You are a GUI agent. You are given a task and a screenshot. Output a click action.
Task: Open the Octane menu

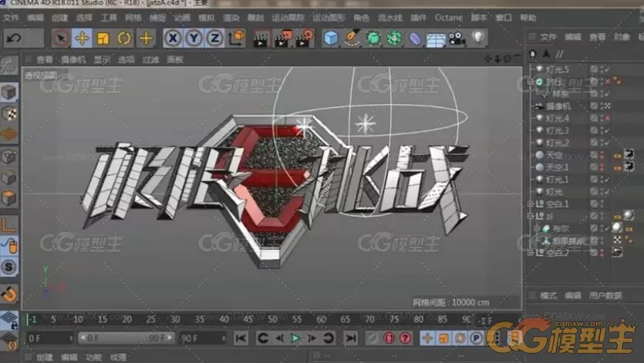point(449,18)
